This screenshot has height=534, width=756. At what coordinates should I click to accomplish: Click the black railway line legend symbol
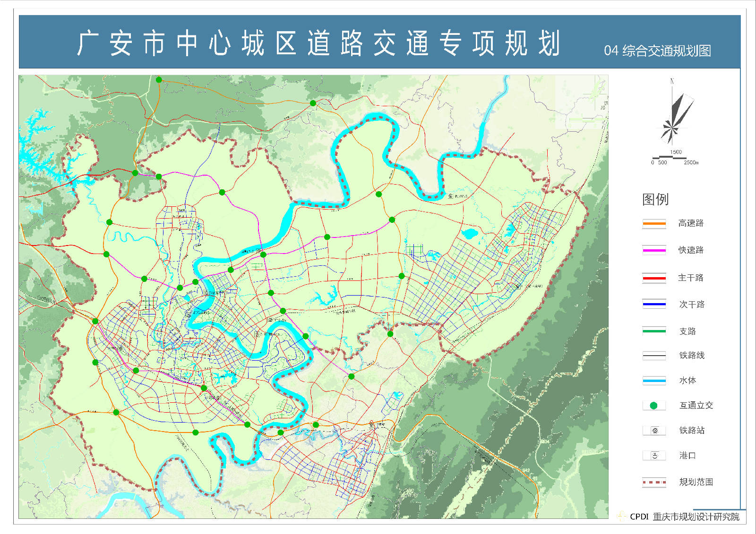(654, 356)
